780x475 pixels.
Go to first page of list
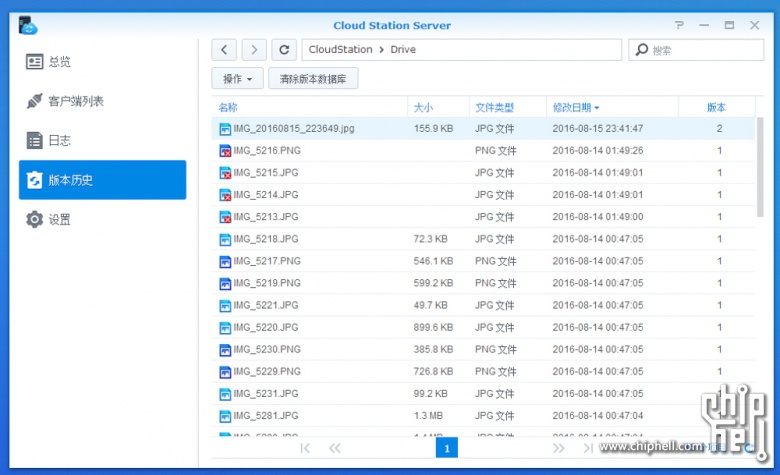pyautogui.click(x=305, y=448)
